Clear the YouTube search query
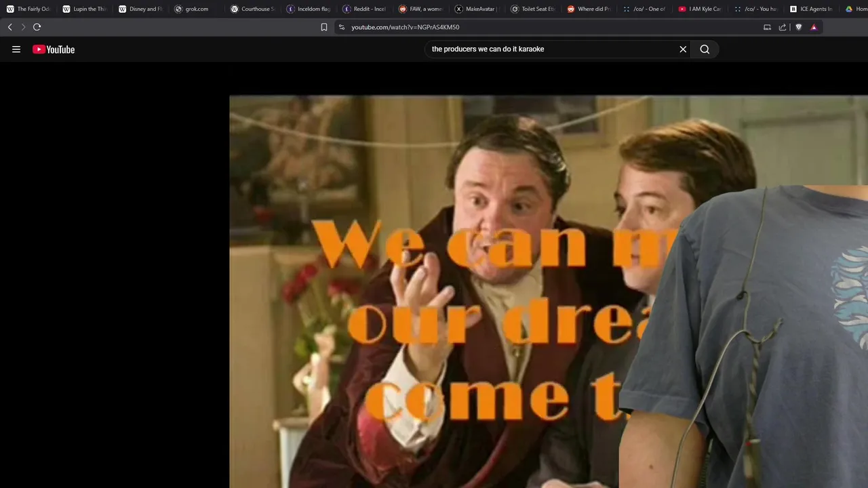 coord(683,49)
